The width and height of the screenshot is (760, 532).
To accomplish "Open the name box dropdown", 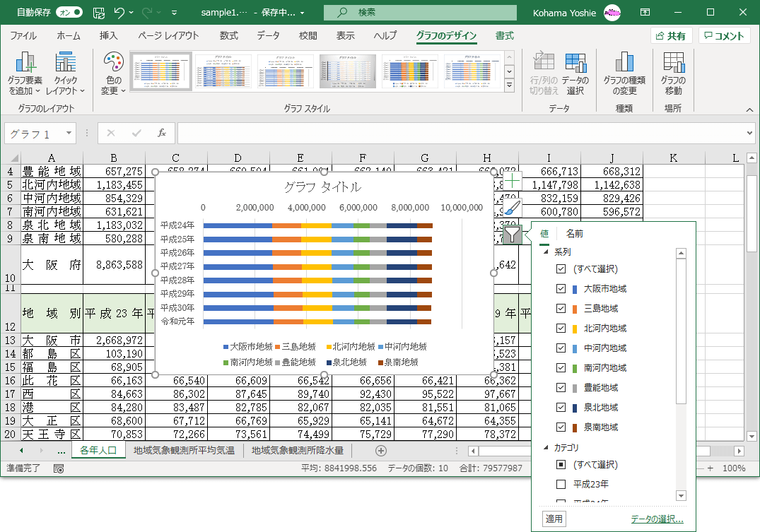I will pyautogui.click(x=69, y=133).
